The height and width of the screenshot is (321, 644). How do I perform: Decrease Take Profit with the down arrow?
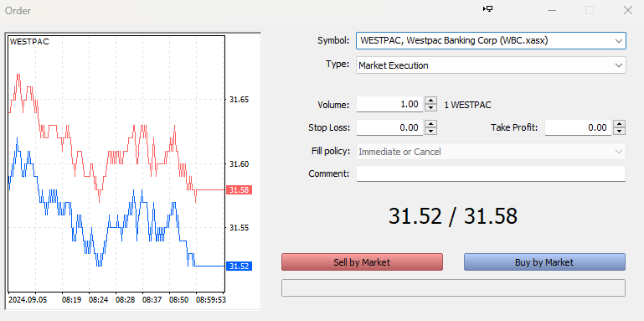(619, 131)
